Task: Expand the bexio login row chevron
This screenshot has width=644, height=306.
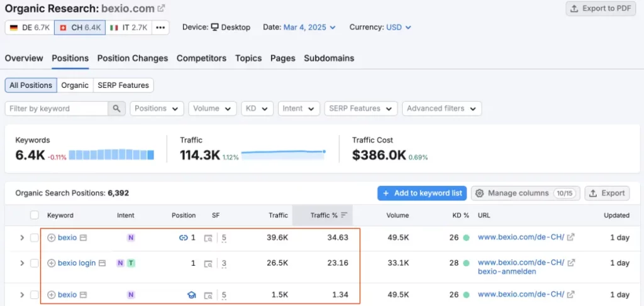Action: (x=22, y=263)
